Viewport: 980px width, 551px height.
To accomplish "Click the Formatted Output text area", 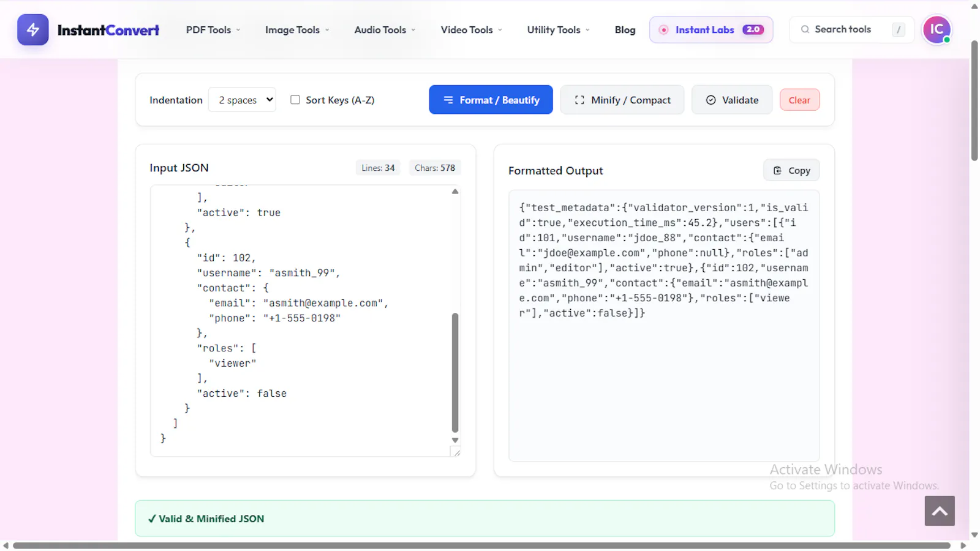I will pyautogui.click(x=664, y=326).
